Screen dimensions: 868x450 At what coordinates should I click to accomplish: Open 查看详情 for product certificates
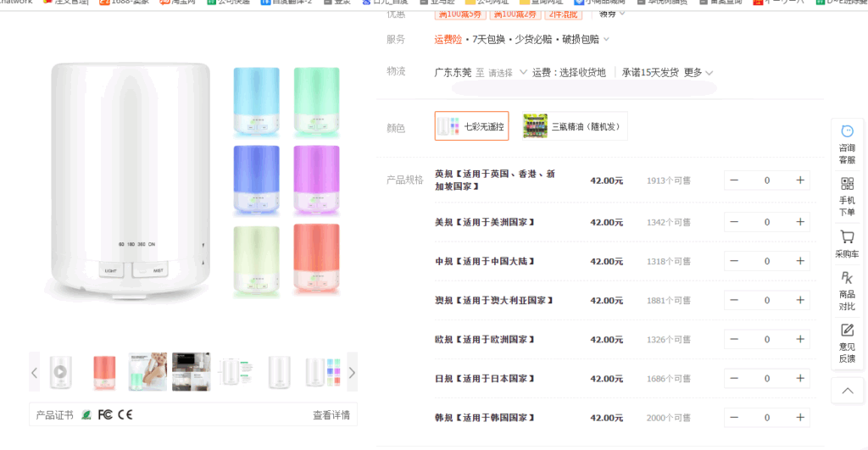tap(331, 415)
